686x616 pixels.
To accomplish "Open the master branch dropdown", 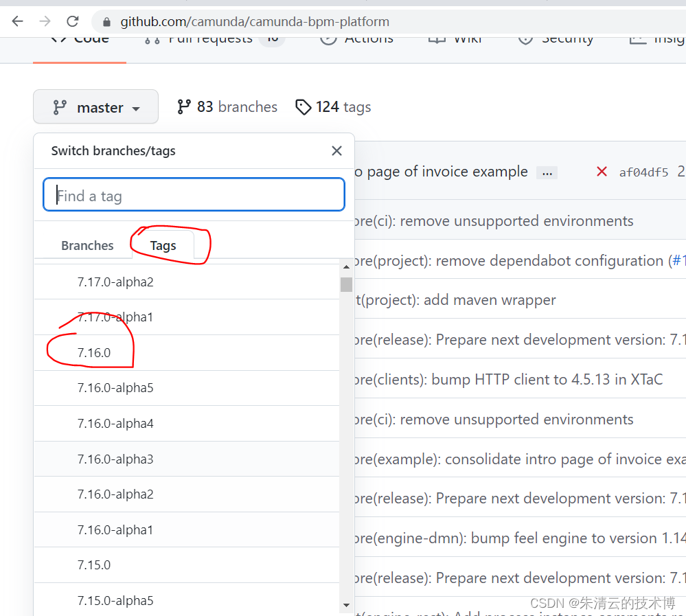I will 96,106.
